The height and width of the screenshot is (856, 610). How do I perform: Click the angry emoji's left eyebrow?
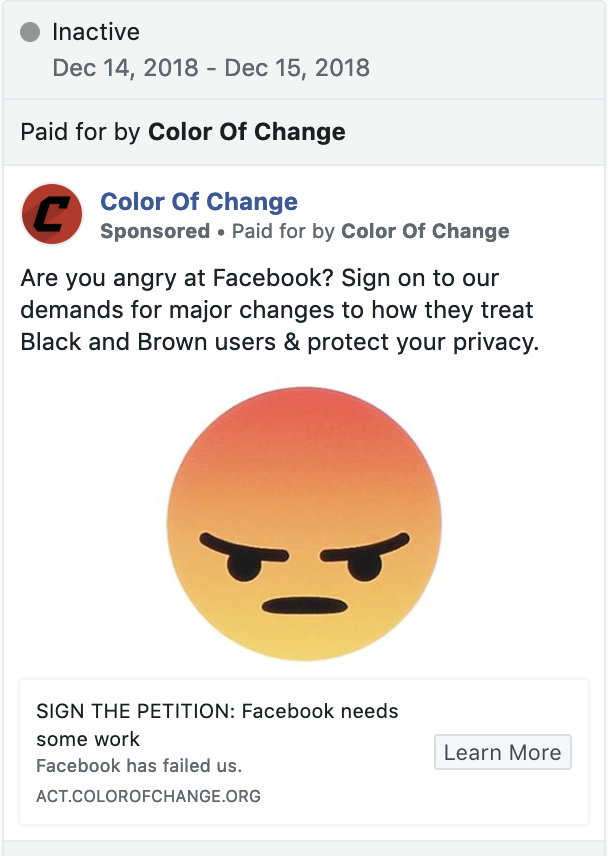coord(244,548)
